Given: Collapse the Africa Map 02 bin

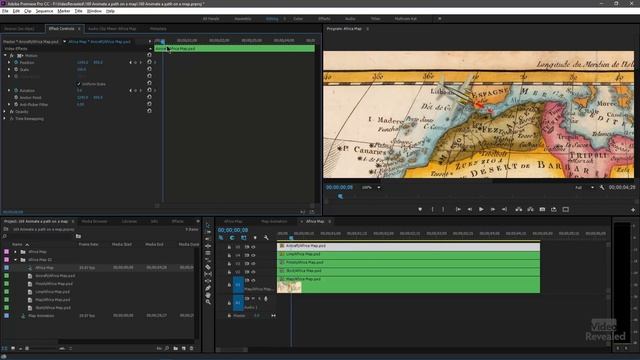Looking at the screenshot, I should 16,260.
